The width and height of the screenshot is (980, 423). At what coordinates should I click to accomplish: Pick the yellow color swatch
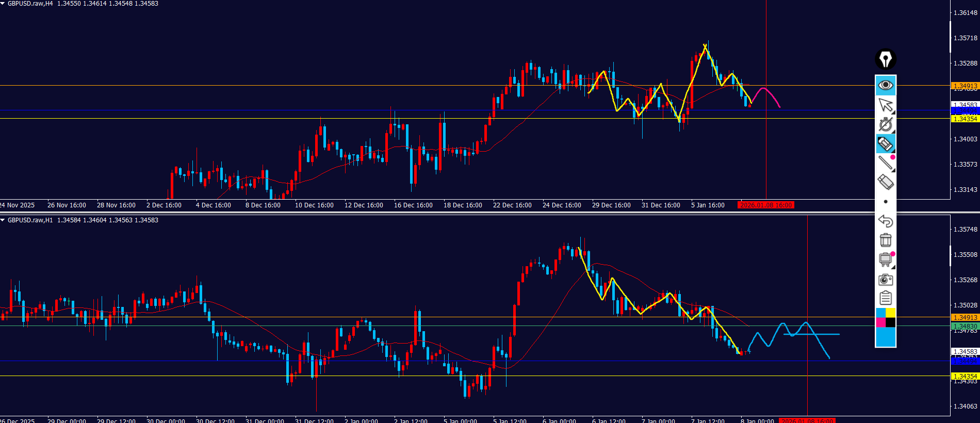[x=891, y=313]
